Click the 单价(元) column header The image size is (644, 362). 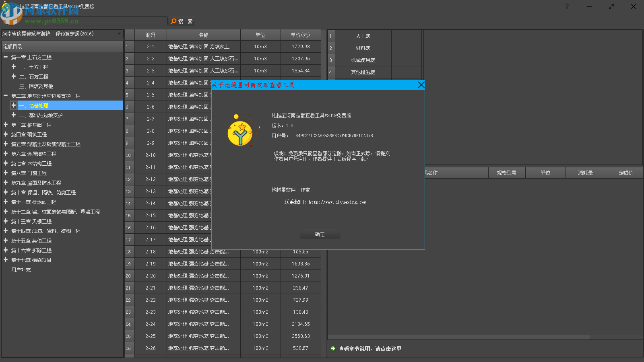coord(301,35)
